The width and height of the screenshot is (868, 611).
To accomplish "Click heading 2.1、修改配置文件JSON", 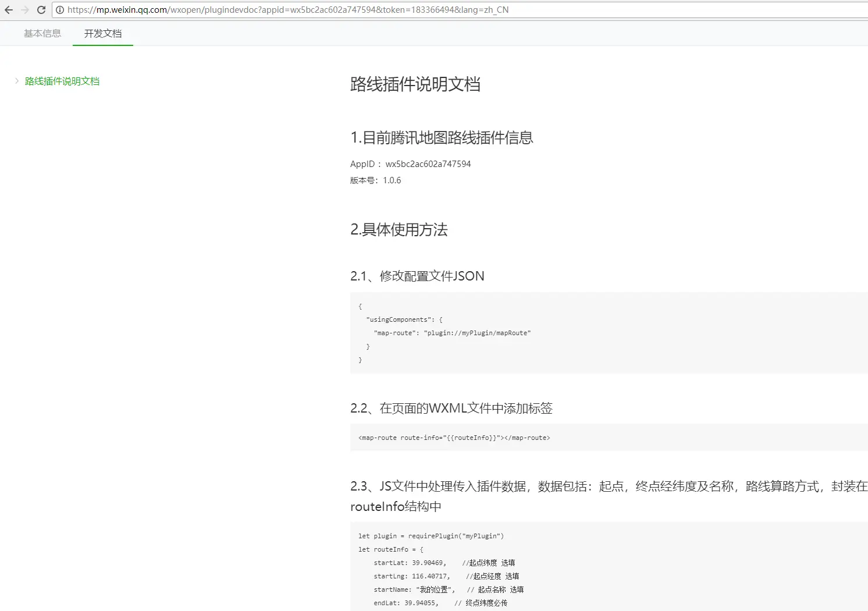I will [x=417, y=276].
